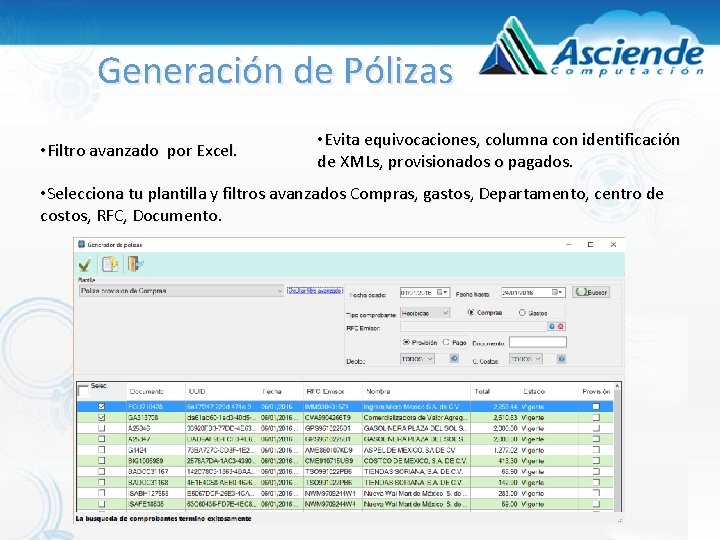
Task: Select the COSTCO DE MEXICO, S.A. DE C.V. cell
Action: tap(415, 461)
